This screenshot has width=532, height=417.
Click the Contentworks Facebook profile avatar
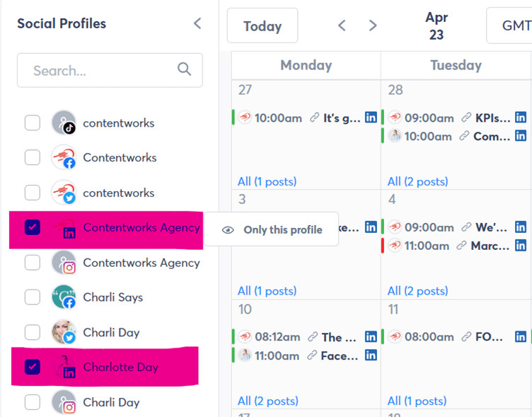(64, 157)
